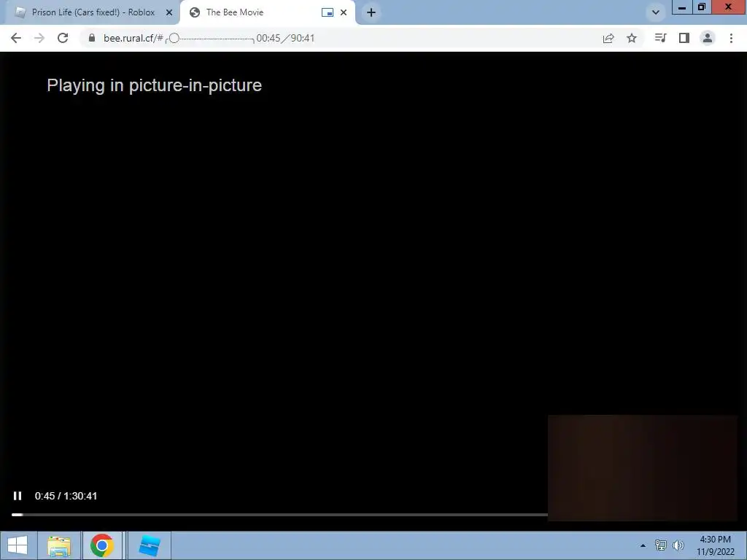This screenshot has height=560, width=747.
Task: Open the clock showing 4:30 PM
Action: [x=716, y=545]
